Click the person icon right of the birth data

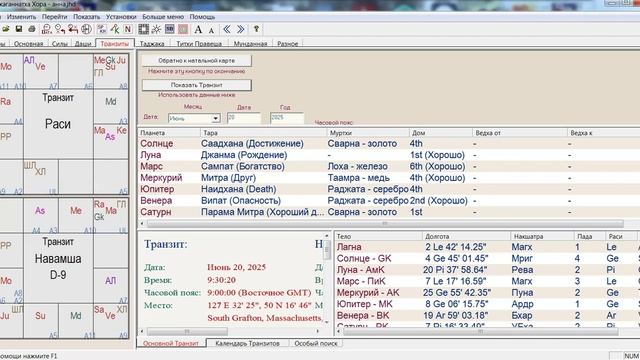pos(60,29)
